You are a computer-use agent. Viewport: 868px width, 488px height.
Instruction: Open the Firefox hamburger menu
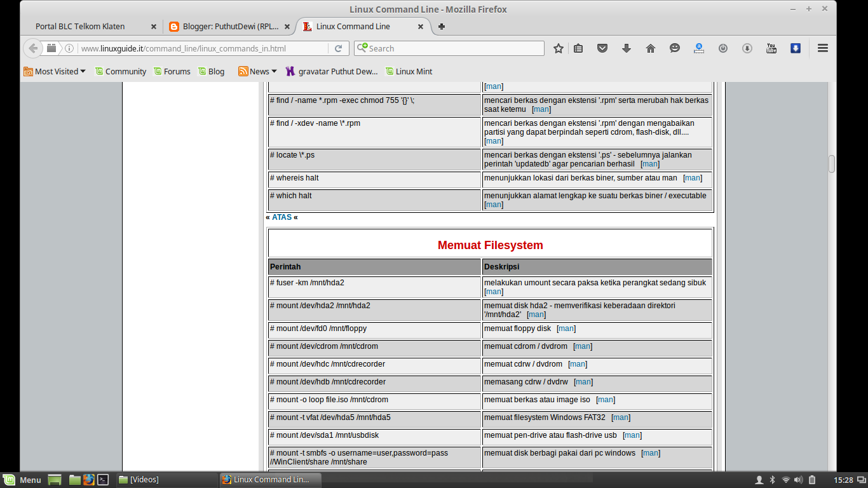pyautogui.click(x=823, y=48)
